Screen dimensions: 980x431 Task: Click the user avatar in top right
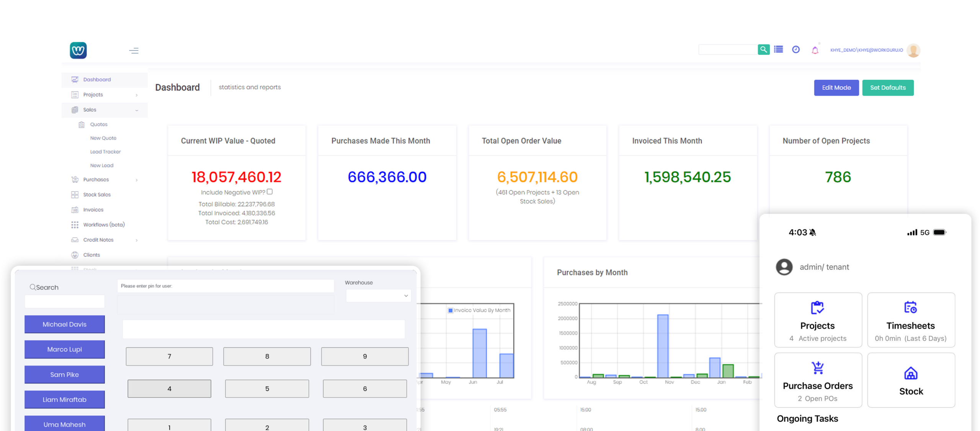tap(913, 50)
